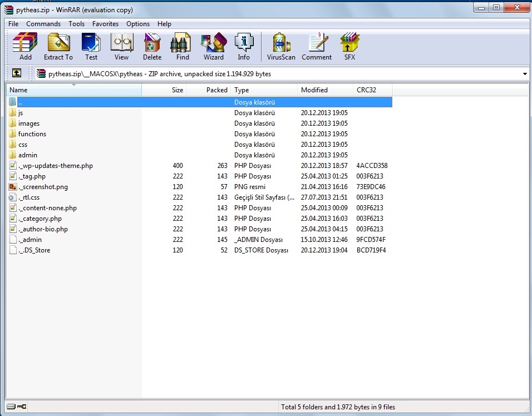
Task: Open the Comment tool
Action: point(317,47)
